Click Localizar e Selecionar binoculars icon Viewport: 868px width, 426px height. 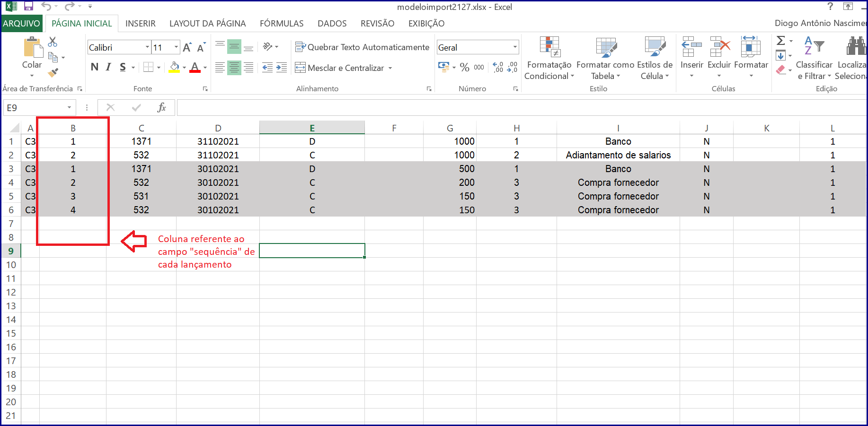[856, 46]
